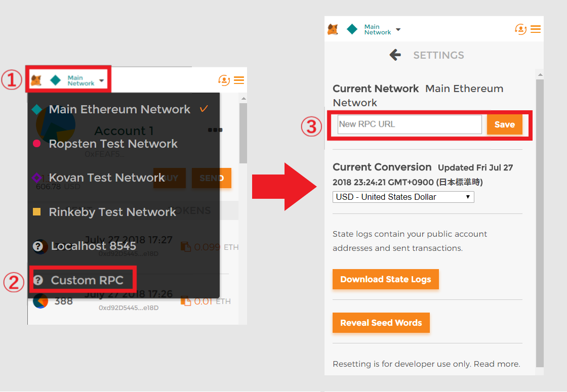Screen dimensions: 567x392
Task: Click copy icon beside 0.01 ETH
Action: click(x=185, y=301)
